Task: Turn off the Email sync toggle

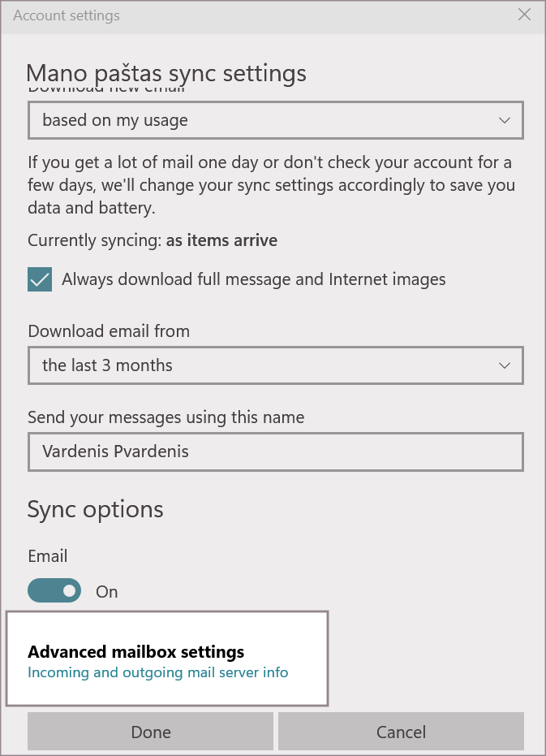Action: pyautogui.click(x=54, y=590)
